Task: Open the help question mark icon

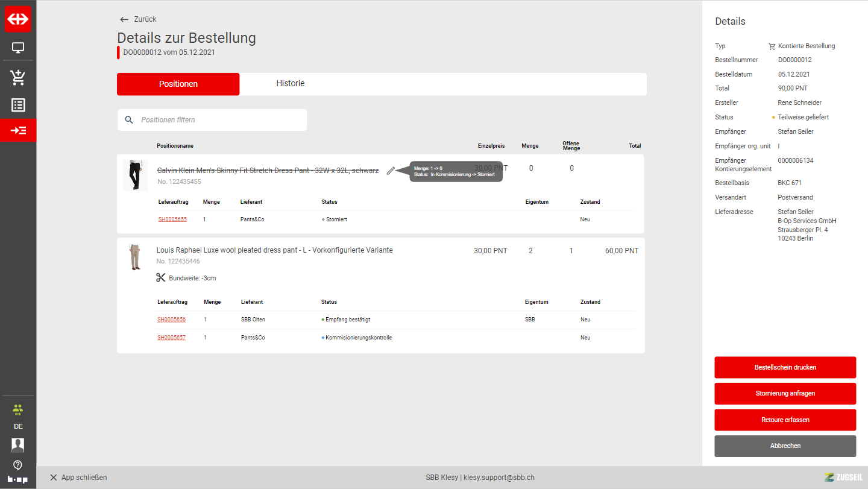Action: click(18, 465)
